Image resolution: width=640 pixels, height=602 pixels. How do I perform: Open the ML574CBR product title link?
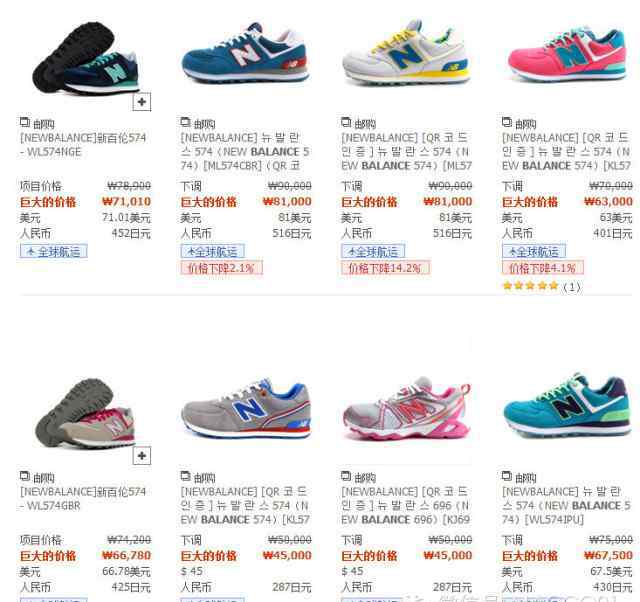click(x=245, y=151)
